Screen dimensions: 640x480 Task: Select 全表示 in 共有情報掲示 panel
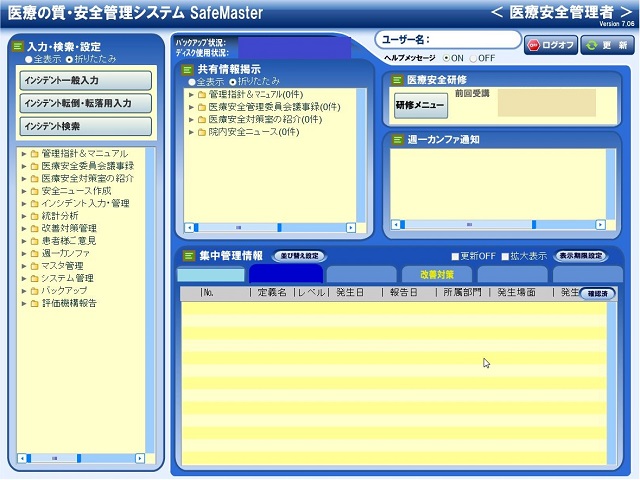(x=192, y=82)
